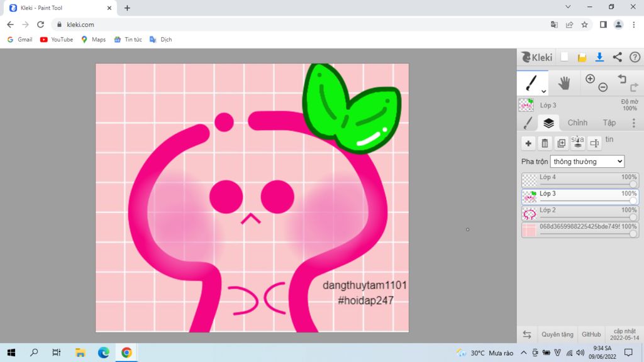
Task: Open the Gmail bookmark
Action: click(19, 40)
